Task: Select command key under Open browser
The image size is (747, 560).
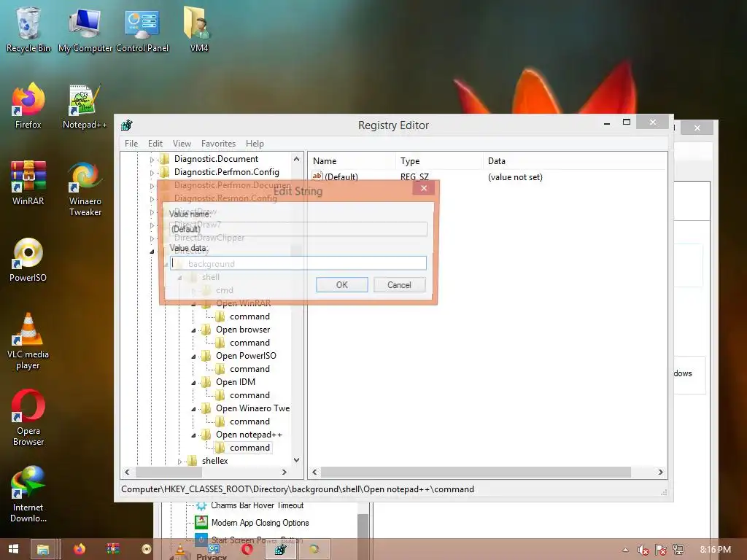Action: (x=249, y=343)
